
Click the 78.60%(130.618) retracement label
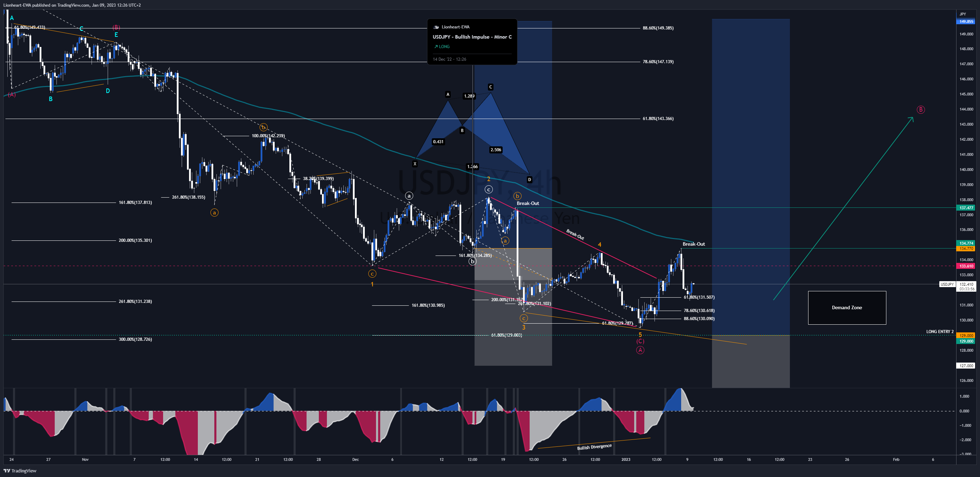pos(699,311)
